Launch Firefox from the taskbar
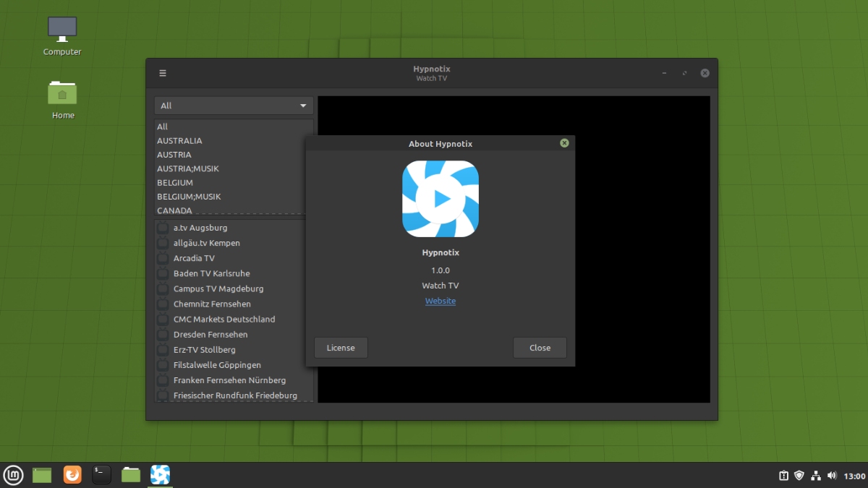The width and height of the screenshot is (868, 488). coord(72,475)
